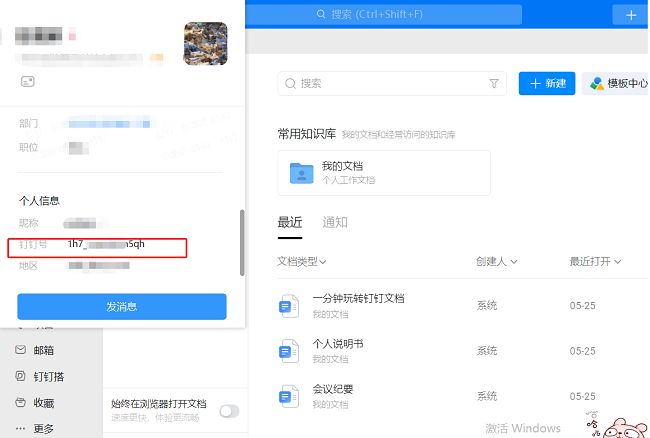Click the profile card vertical scrollbar
Screen dimensions: 650x438
click(x=241, y=242)
